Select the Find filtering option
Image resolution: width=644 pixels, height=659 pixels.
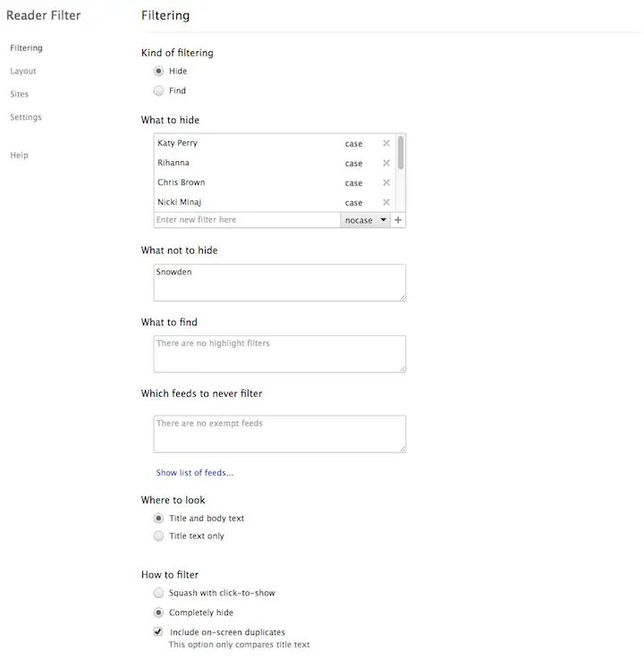click(x=158, y=90)
